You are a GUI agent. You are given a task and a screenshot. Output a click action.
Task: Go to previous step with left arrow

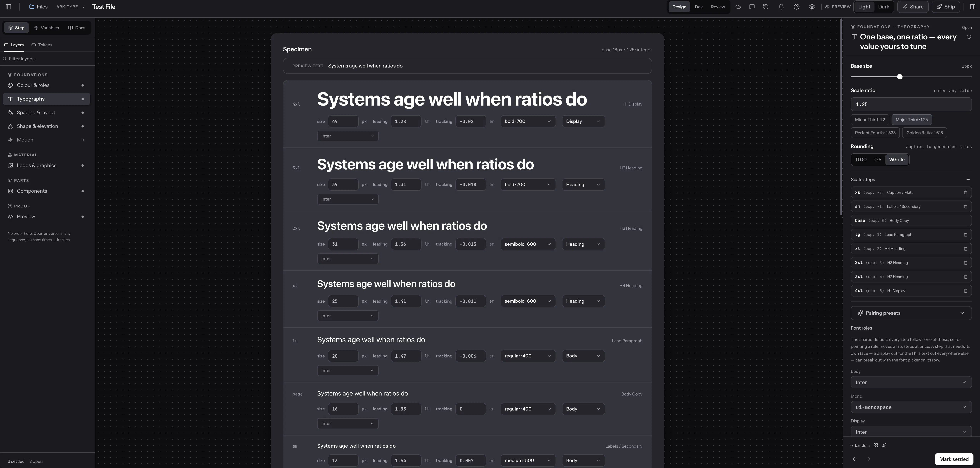tap(854, 459)
